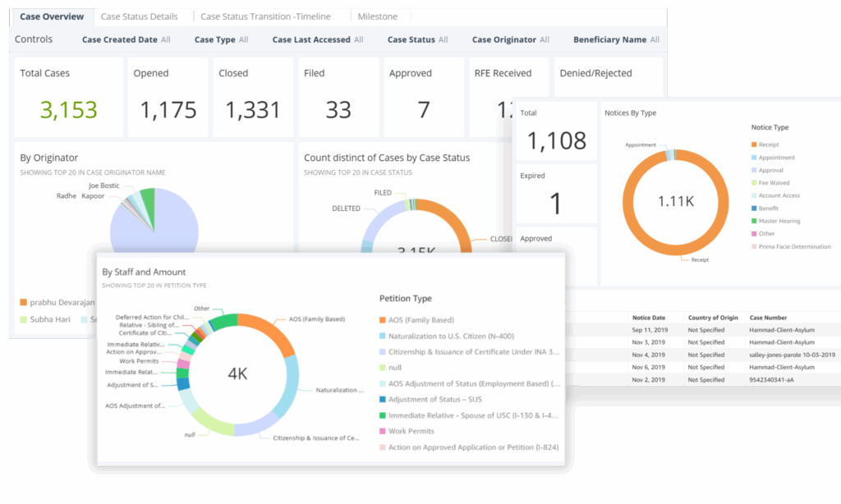This screenshot has width=841, height=504.
Task: Click the Case Number column header
Action: click(x=768, y=317)
